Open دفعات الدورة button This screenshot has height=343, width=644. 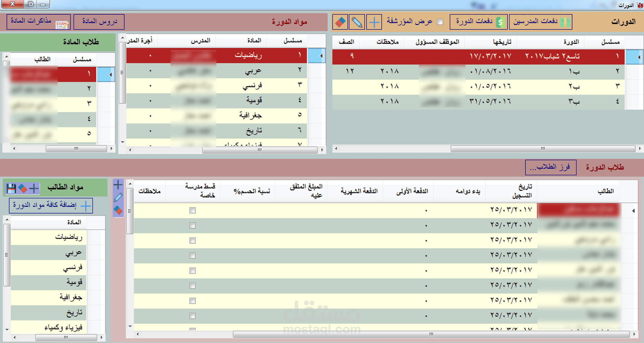(478, 22)
